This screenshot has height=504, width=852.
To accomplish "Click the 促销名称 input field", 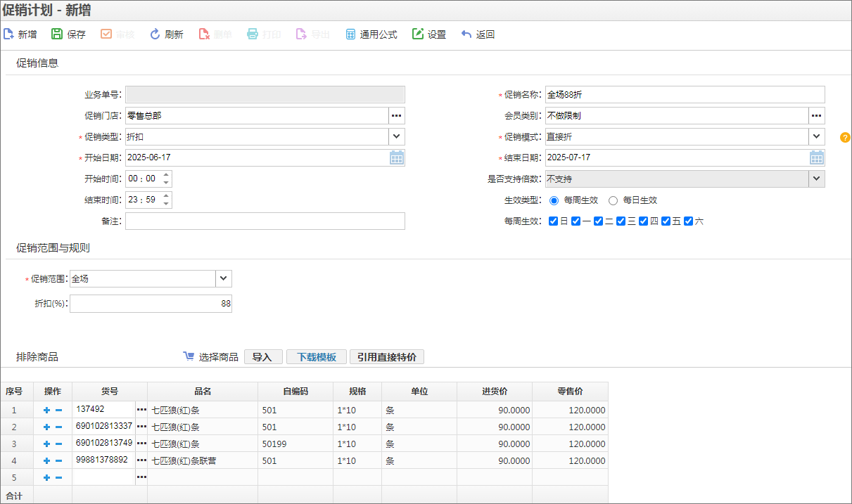I will [x=685, y=94].
